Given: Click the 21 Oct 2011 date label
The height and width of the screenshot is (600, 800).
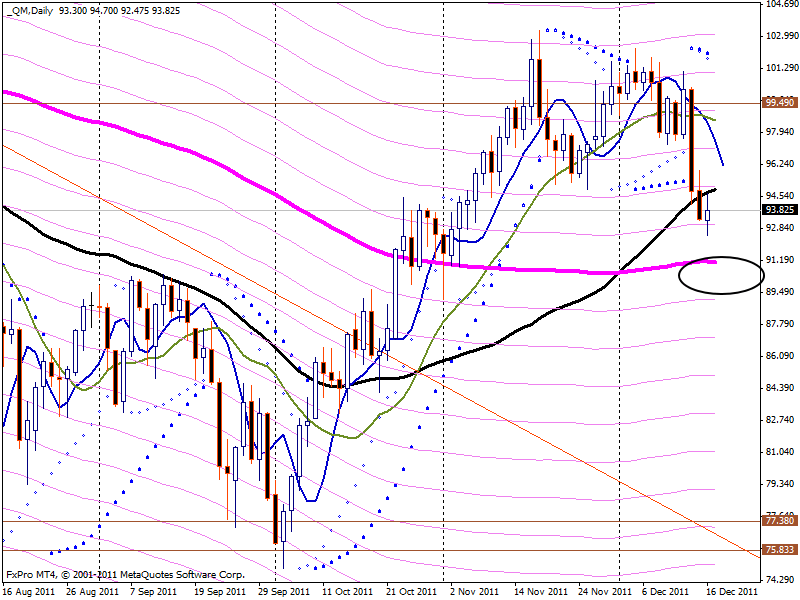Looking at the screenshot, I should (412, 592).
